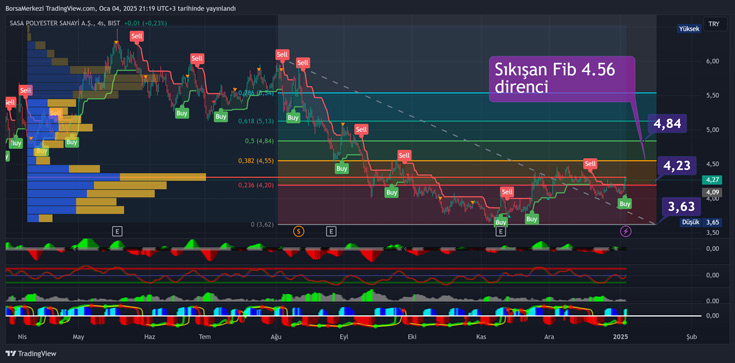Click the Sell signal on the 0,382 line in Ara
Screen dimensions: 735x363
[590, 164]
